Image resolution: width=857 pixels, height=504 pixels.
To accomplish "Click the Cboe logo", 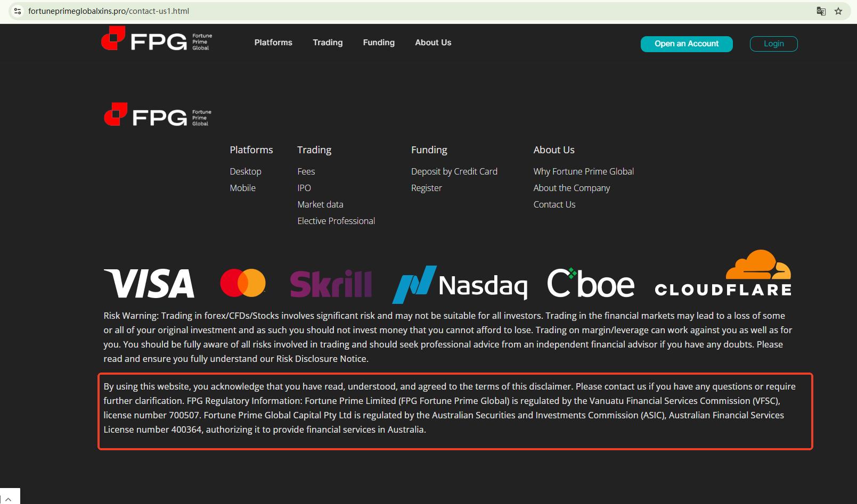I will point(591,283).
